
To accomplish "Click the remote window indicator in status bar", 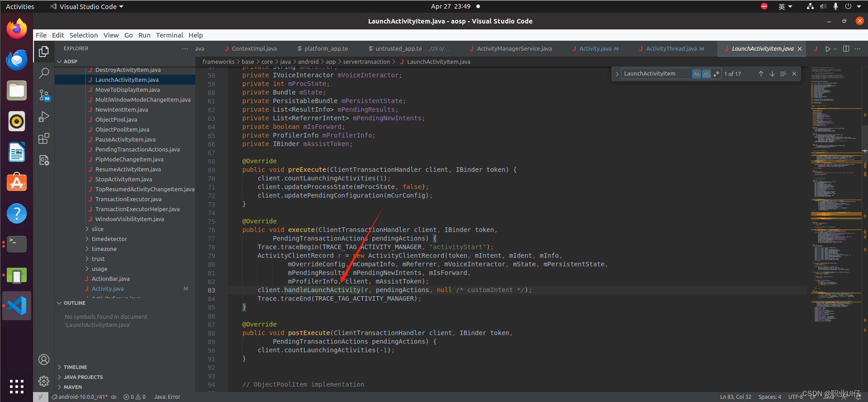I will [40, 397].
